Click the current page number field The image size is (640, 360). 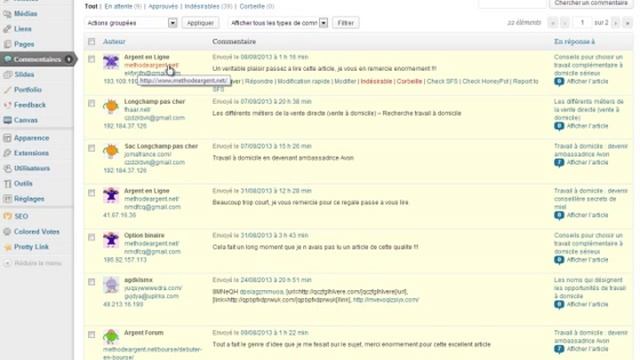click(x=582, y=23)
